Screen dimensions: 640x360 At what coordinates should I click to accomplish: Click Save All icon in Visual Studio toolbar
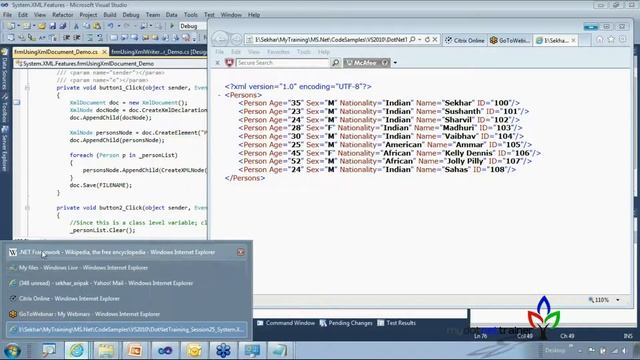[62, 26]
